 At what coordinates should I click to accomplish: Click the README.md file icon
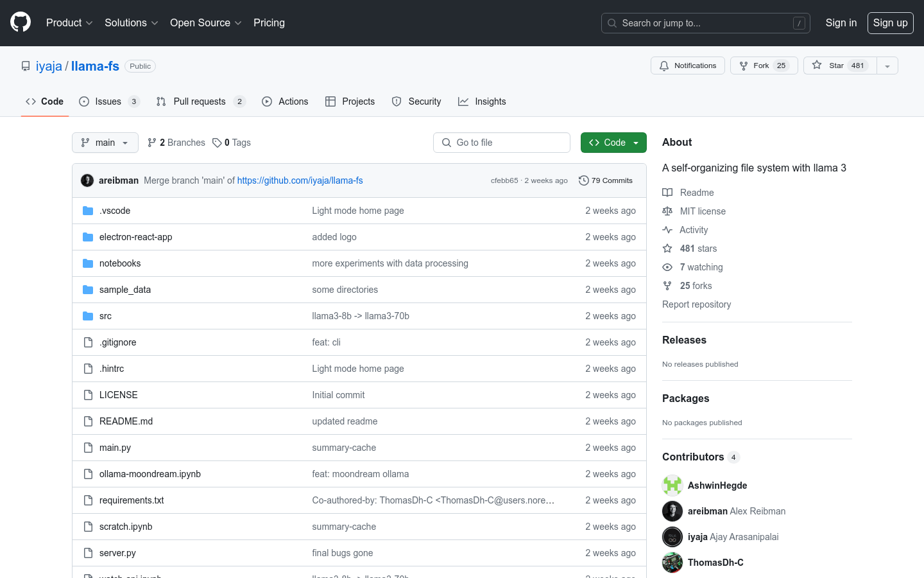click(88, 421)
